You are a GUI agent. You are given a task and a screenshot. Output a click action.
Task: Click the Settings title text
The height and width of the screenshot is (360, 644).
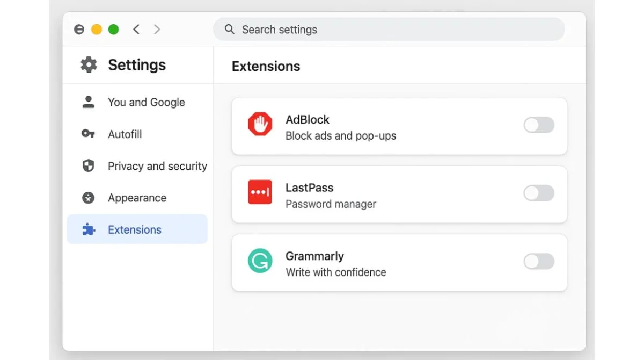pyautogui.click(x=137, y=65)
